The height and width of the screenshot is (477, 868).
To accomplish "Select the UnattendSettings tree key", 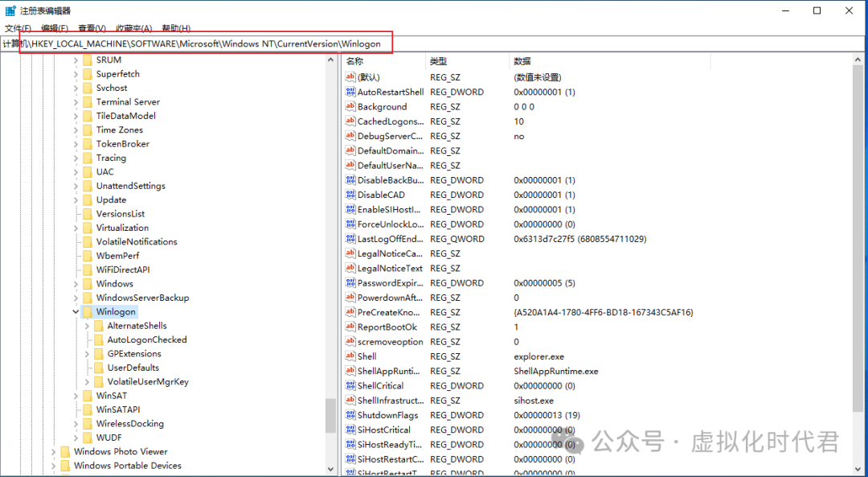I will pos(131,186).
